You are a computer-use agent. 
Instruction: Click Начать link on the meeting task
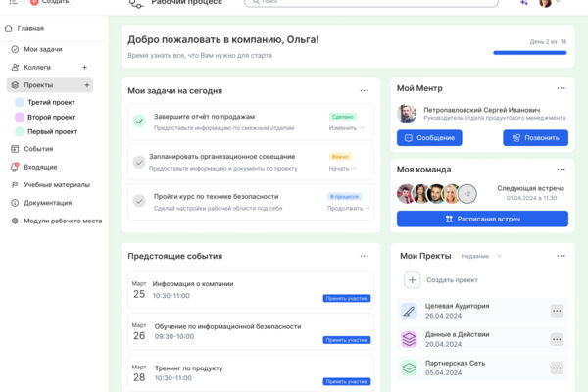pyautogui.click(x=342, y=168)
